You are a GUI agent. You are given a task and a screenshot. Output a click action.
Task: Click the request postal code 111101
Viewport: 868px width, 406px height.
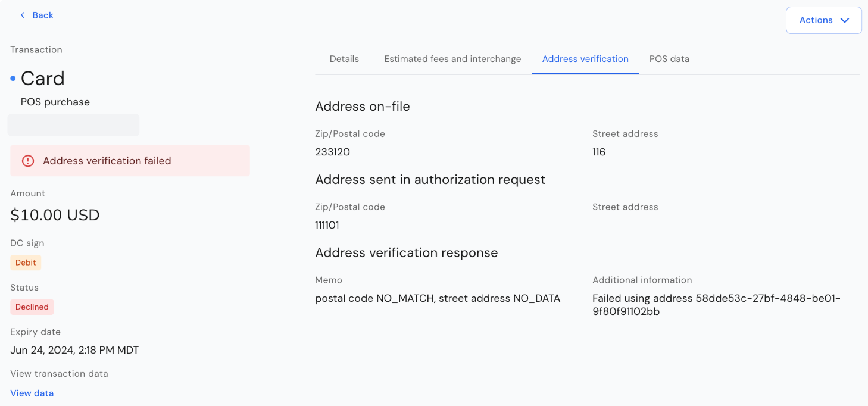[327, 225]
